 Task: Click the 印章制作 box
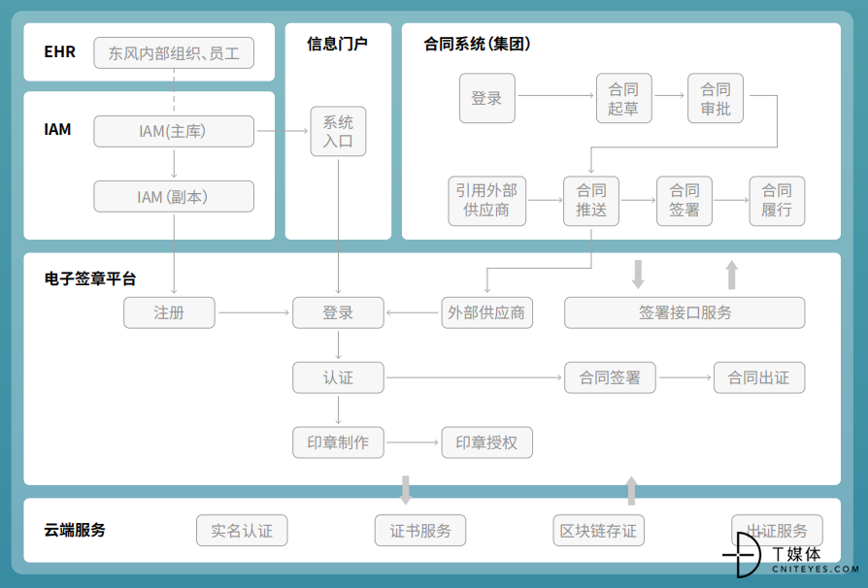click(338, 442)
